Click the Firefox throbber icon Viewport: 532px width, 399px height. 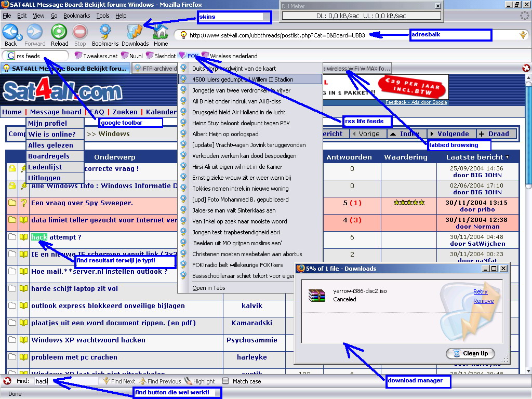[525, 16]
